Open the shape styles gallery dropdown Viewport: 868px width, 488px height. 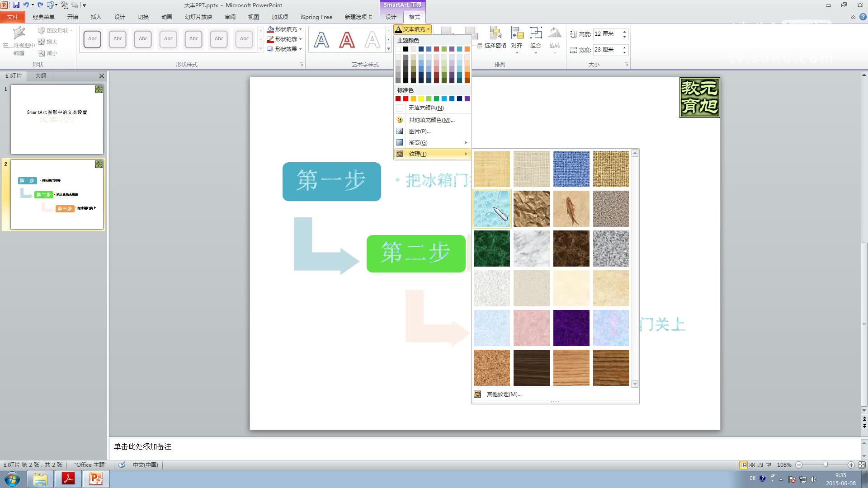click(x=260, y=48)
